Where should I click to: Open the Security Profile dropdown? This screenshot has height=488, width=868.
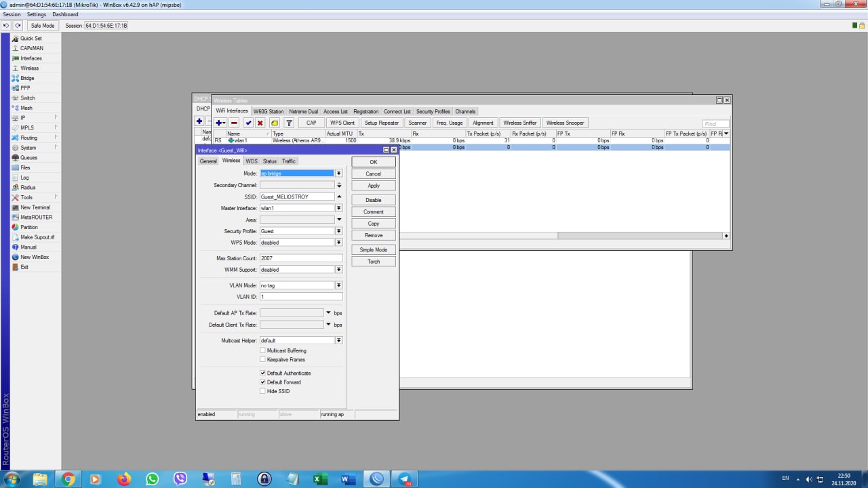[339, 231]
